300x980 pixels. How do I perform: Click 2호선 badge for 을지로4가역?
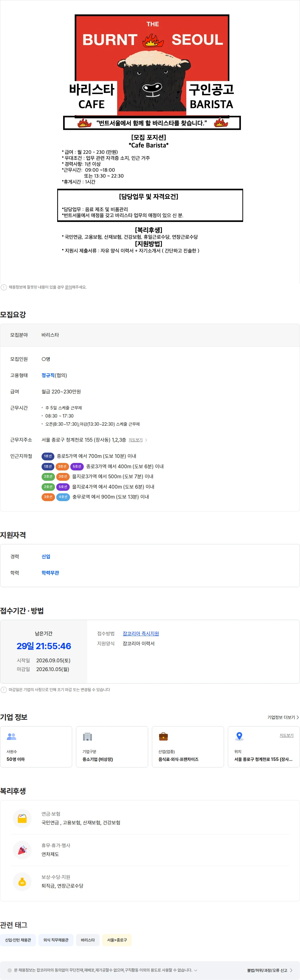tap(48, 487)
